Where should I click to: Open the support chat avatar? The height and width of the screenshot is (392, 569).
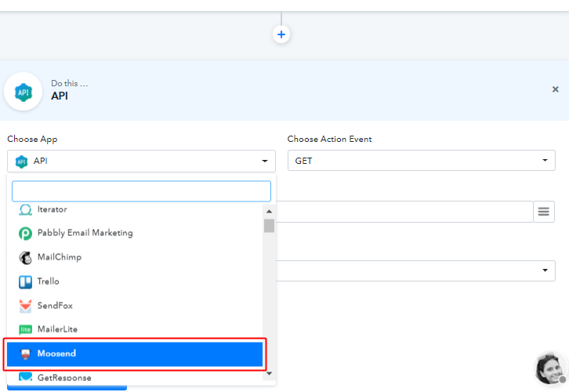click(x=551, y=368)
